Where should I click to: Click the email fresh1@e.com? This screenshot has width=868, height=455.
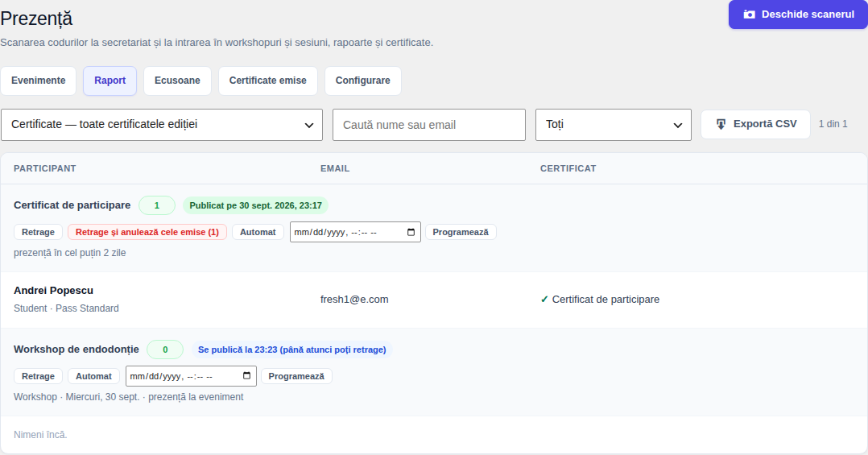(354, 300)
